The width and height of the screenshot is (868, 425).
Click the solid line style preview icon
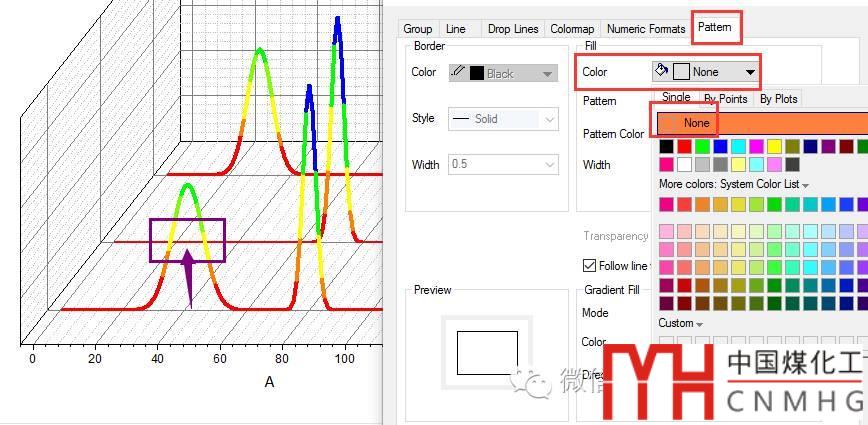(x=461, y=118)
